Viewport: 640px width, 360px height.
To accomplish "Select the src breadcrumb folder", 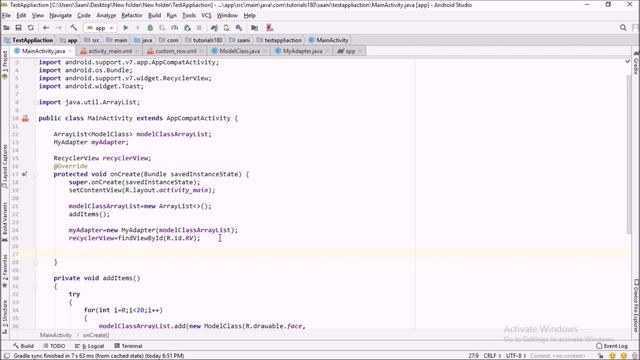I will point(92,40).
